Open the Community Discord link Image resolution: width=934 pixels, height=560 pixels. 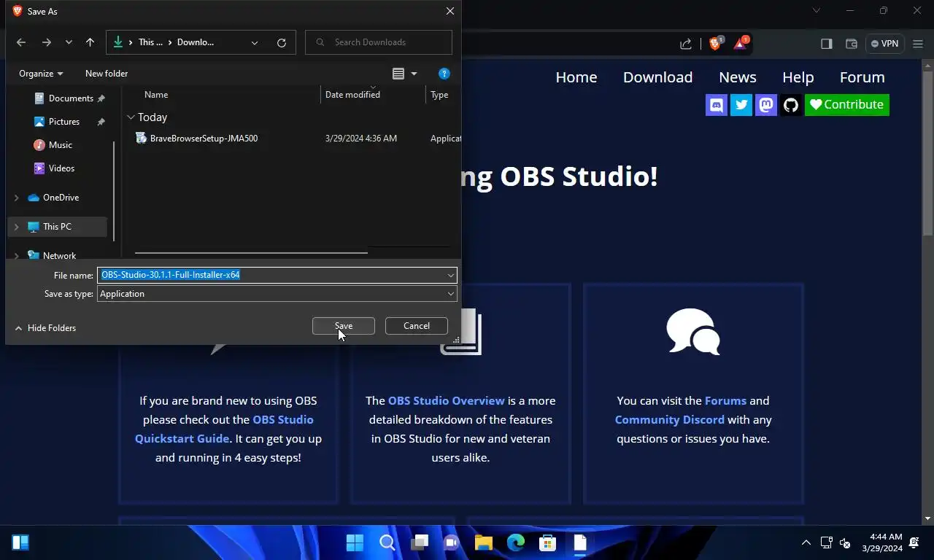click(x=670, y=420)
